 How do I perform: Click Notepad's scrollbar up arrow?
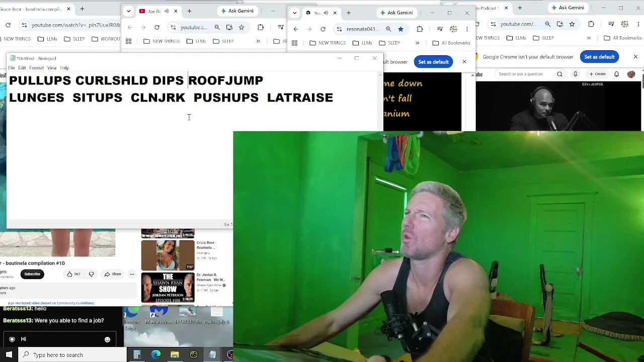pyautogui.click(x=380, y=75)
